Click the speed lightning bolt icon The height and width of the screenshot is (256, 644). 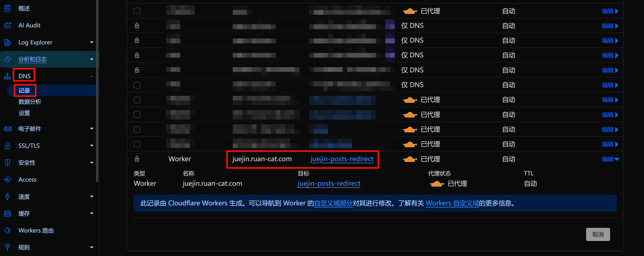(8, 196)
